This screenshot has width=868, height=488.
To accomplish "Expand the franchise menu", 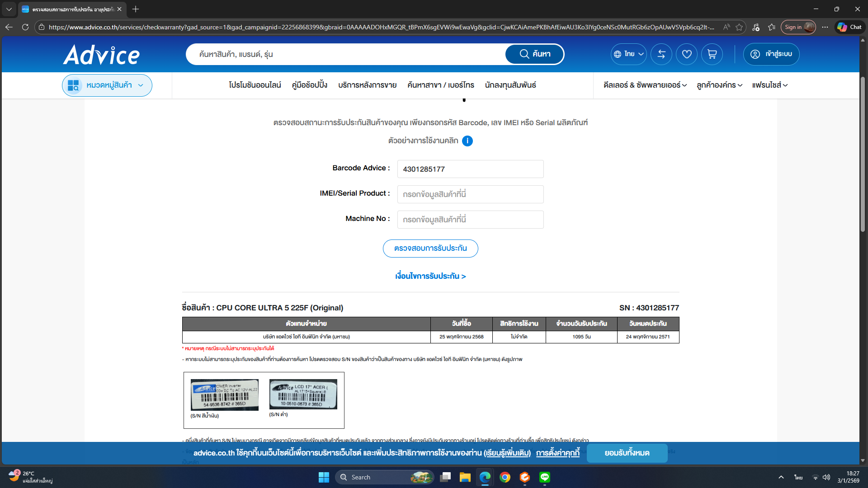I will 769,85.
